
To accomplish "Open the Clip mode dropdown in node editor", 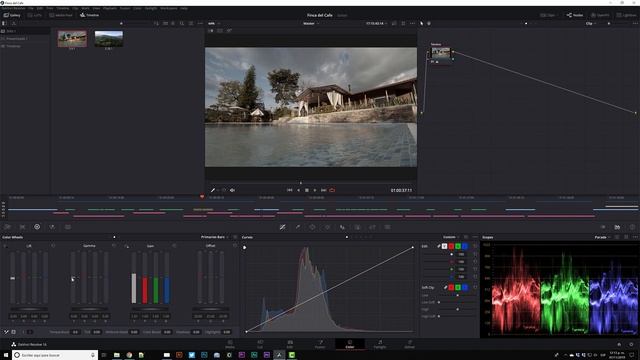I will coord(591,24).
